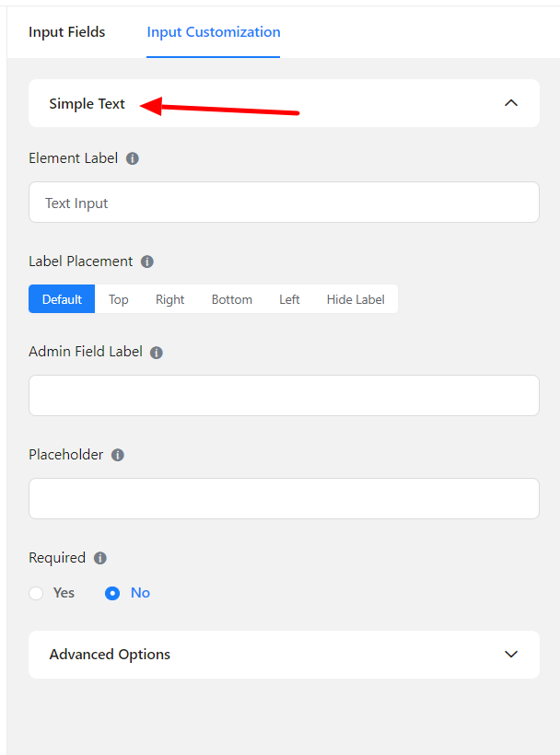Set label placement to Left

pyautogui.click(x=290, y=299)
